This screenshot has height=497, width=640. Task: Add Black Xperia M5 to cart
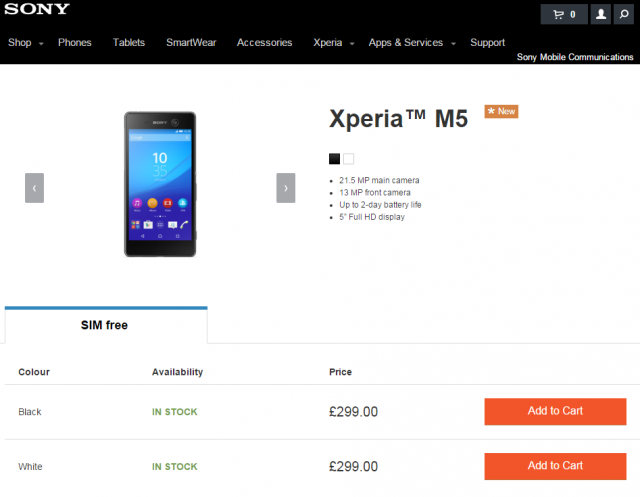(x=555, y=411)
